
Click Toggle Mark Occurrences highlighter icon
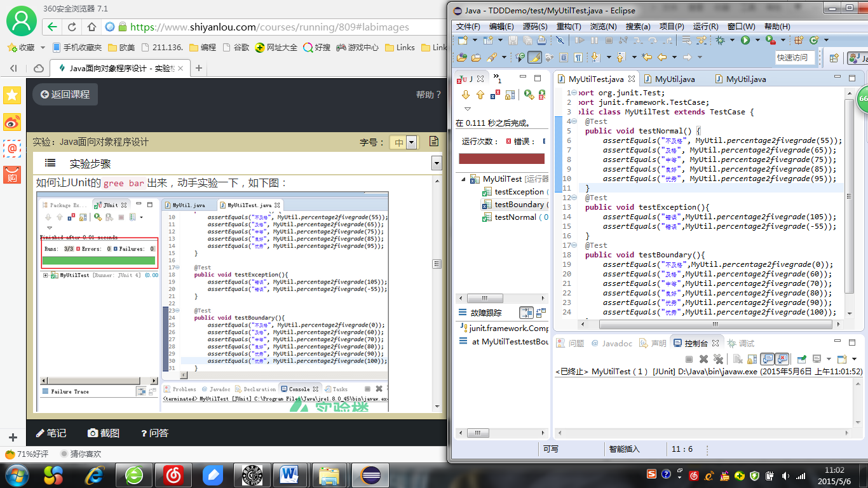(x=534, y=57)
